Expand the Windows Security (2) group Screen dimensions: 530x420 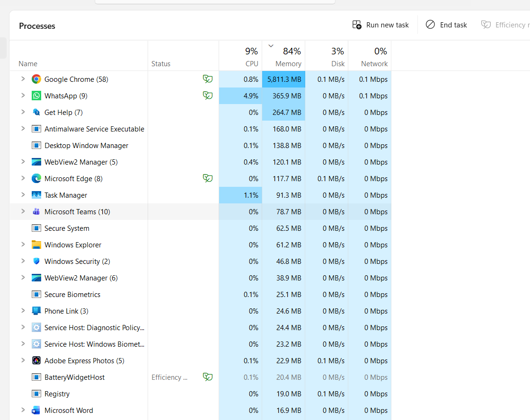coord(23,261)
